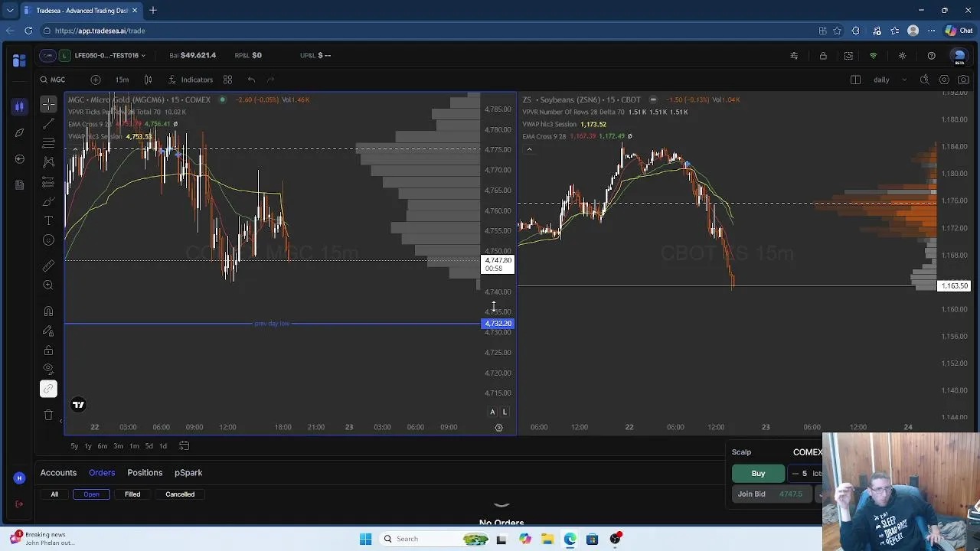Click the green connection status icon
Viewport: 980px width, 551px height.
click(x=873, y=56)
